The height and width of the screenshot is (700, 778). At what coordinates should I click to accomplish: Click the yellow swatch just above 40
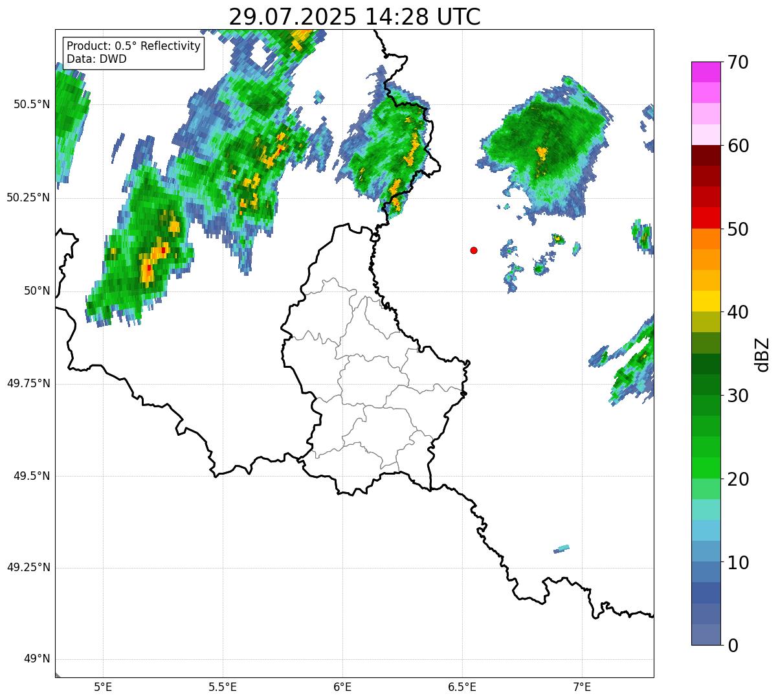tap(706, 302)
